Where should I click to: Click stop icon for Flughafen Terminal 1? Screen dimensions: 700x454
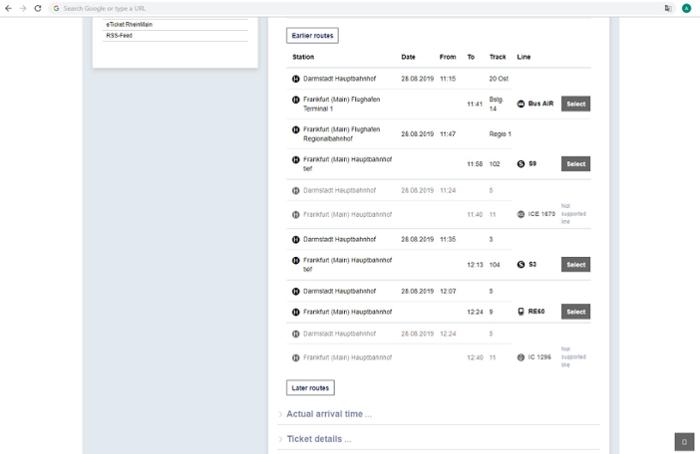tap(296, 100)
